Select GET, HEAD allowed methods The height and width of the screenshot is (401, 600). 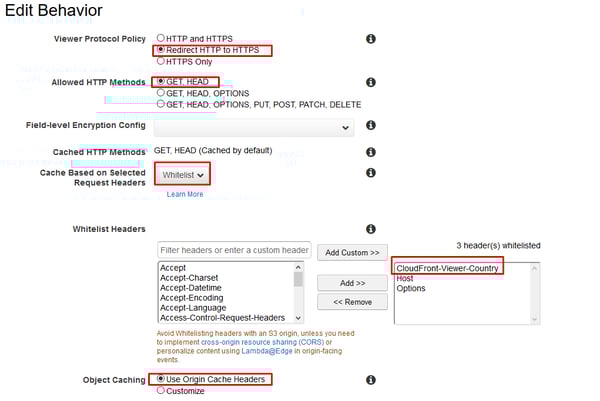tap(161, 81)
